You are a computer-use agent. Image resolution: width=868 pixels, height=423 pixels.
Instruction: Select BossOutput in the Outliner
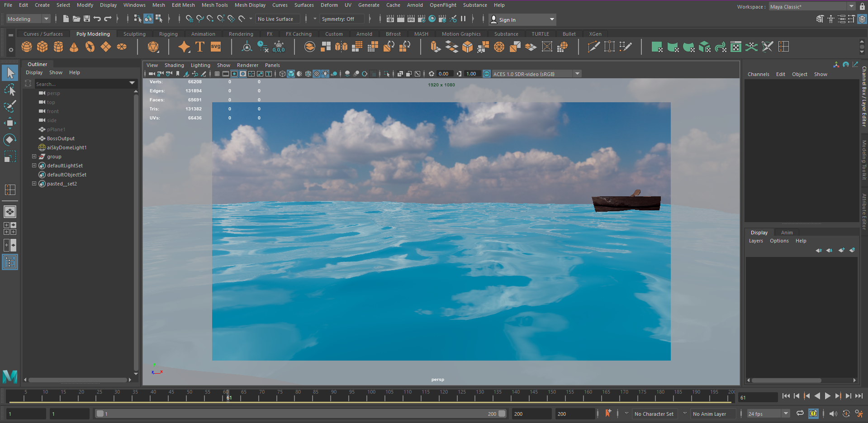pyautogui.click(x=61, y=138)
